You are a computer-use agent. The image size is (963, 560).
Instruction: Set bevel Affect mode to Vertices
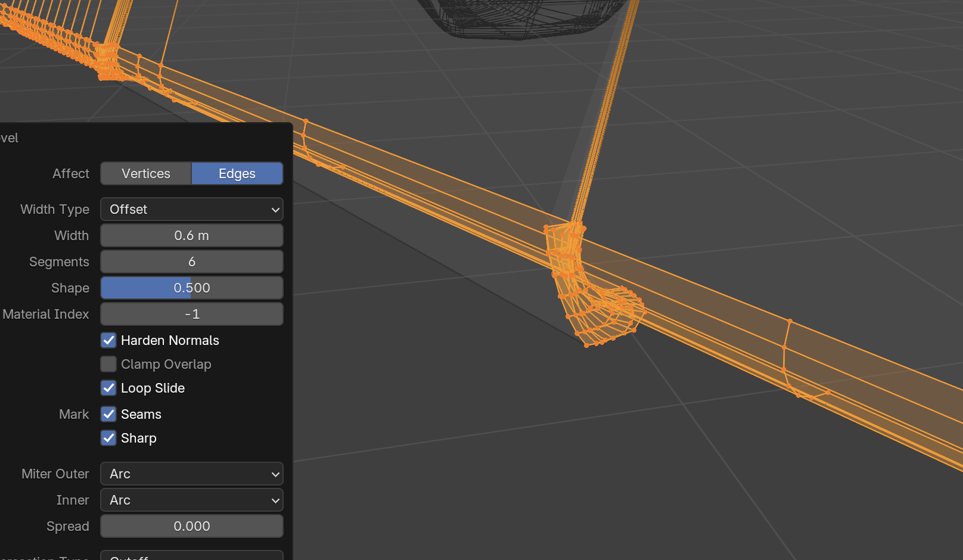(x=146, y=173)
